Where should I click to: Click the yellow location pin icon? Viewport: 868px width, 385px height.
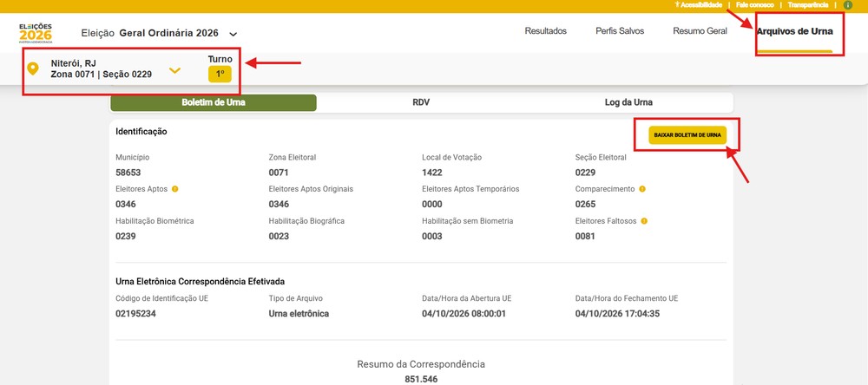(x=33, y=69)
